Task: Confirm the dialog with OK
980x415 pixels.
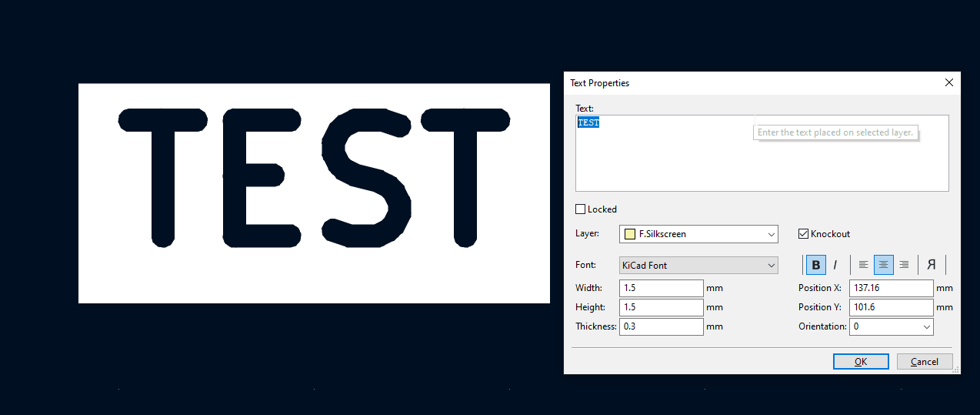Action: click(861, 362)
